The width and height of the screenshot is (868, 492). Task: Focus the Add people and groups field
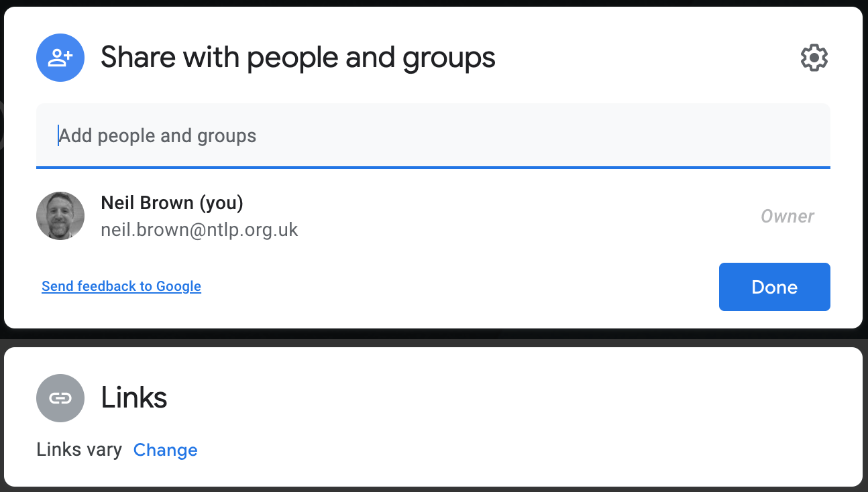(433, 135)
